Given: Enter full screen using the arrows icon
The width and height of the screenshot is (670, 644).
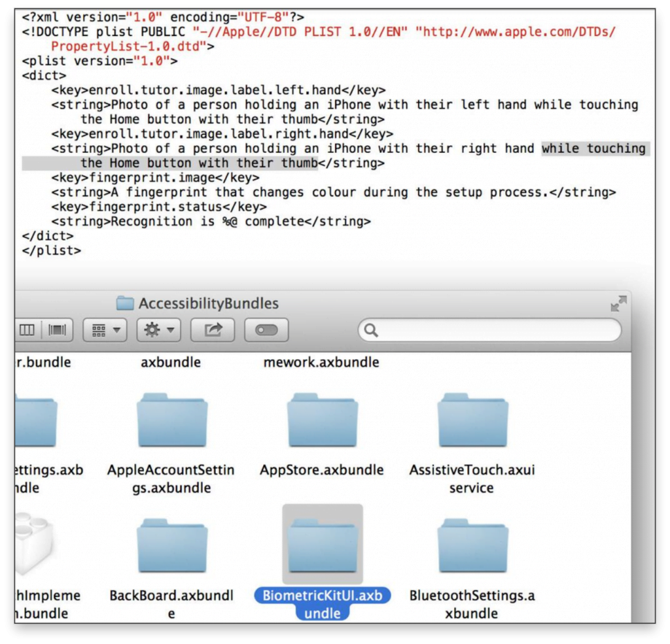Looking at the screenshot, I should [618, 303].
